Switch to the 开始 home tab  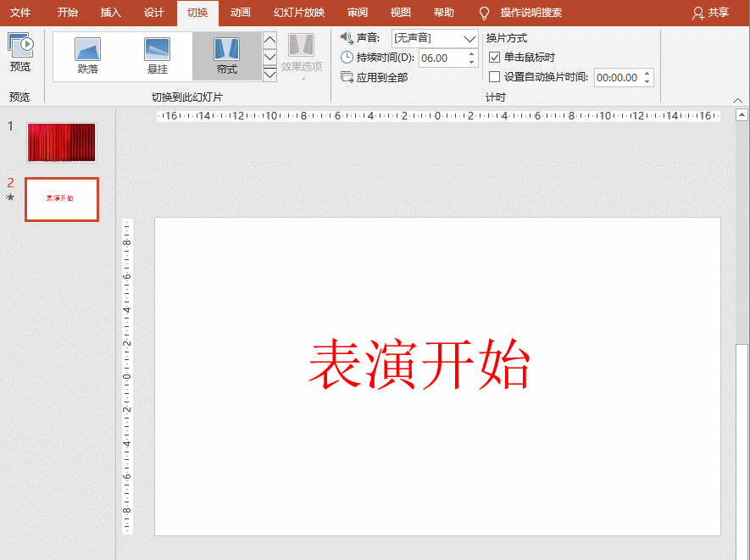(68, 13)
